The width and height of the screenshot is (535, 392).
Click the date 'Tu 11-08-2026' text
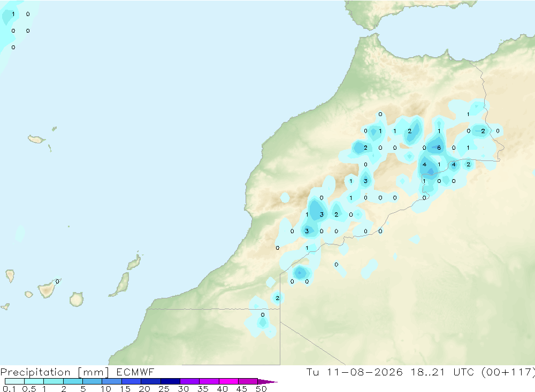tap(355, 372)
